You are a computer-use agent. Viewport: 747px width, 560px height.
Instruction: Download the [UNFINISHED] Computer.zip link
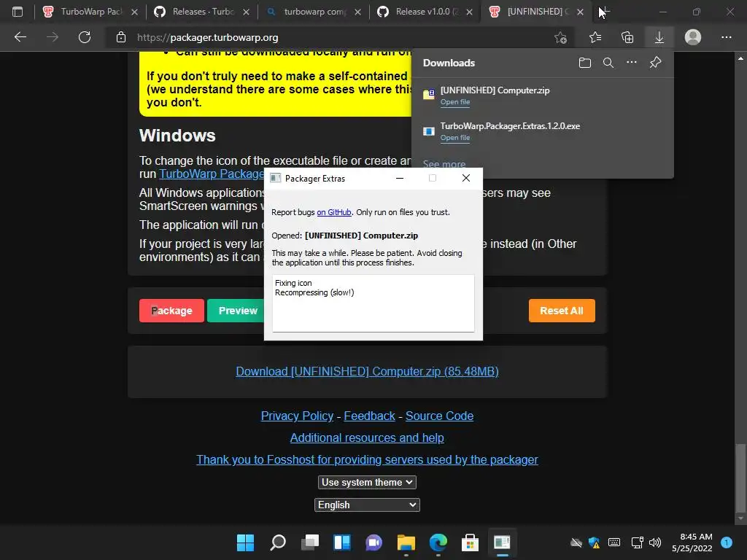pyautogui.click(x=367, y=371)
